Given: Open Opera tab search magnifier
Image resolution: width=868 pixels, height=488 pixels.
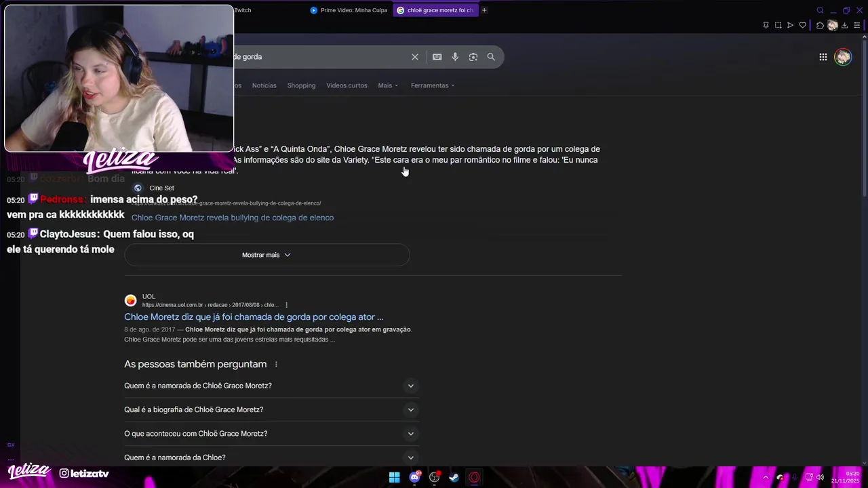Looking at the screenshot, I should click(x=820, y=10).
